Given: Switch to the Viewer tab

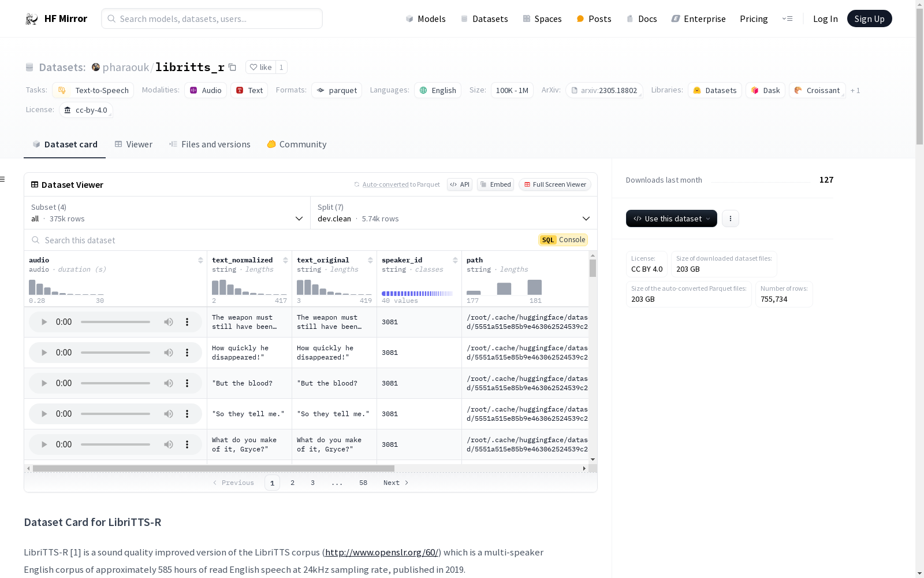Looking at the screenshot, I should pyautogui.click(x=133, y=144).
